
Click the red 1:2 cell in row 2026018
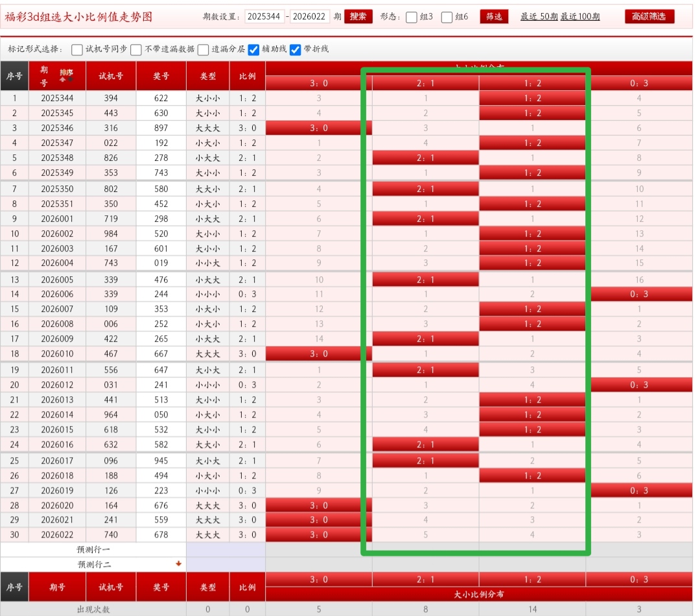tap(532, 476)
